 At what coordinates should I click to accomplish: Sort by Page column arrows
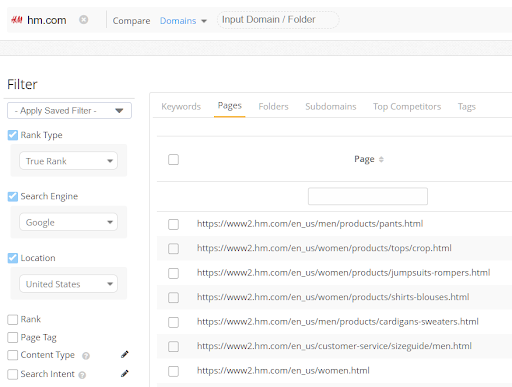click(381, 159)
